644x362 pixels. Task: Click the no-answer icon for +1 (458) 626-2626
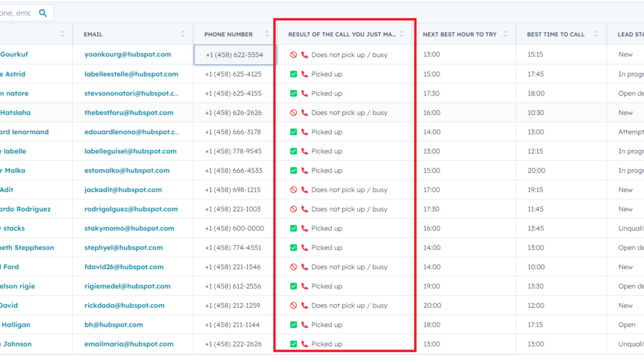(293, 113)
